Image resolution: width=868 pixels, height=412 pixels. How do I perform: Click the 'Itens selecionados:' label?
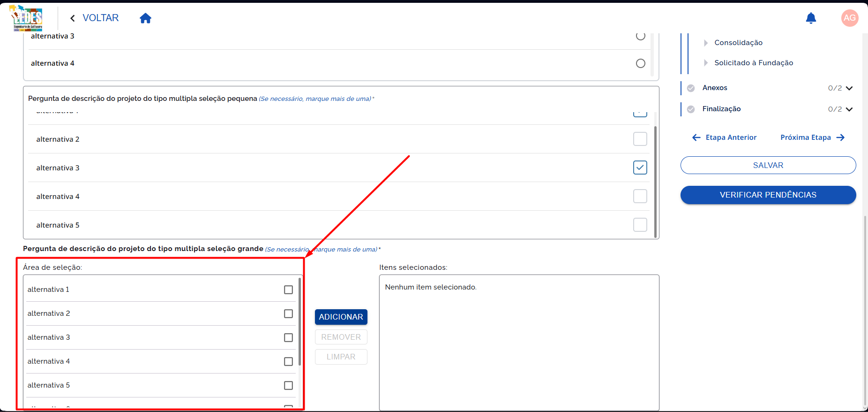[x=413, y=267]
